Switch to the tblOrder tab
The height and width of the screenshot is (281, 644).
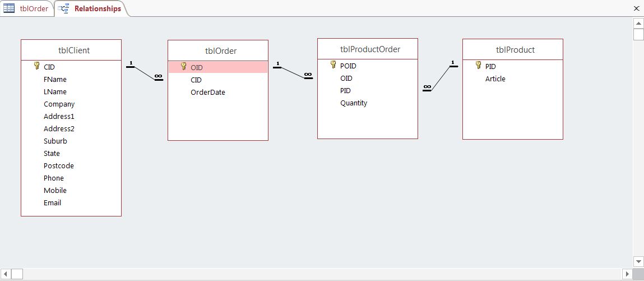click(27, 8)
